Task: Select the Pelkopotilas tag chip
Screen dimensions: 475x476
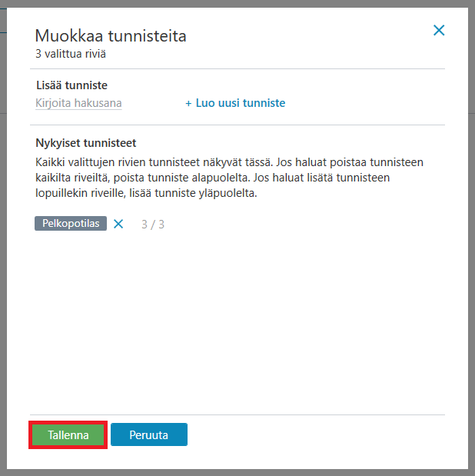Action: pos(71,224)
